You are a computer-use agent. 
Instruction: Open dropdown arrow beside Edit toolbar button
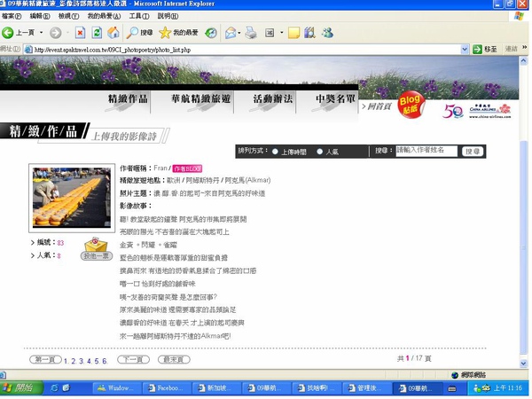(x=281, y=33)
